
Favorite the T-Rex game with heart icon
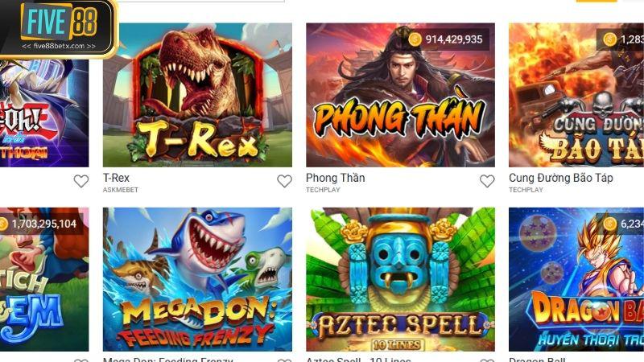[284, 181]
